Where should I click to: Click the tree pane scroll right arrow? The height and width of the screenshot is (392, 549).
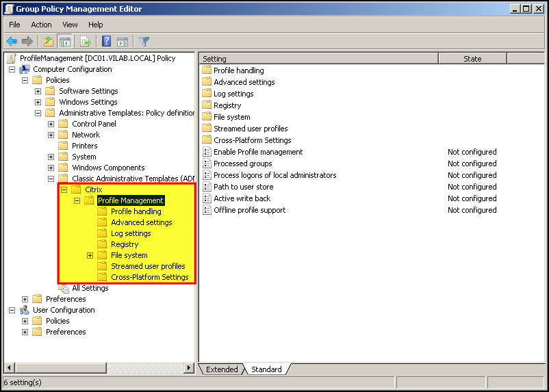pos(189,368)
